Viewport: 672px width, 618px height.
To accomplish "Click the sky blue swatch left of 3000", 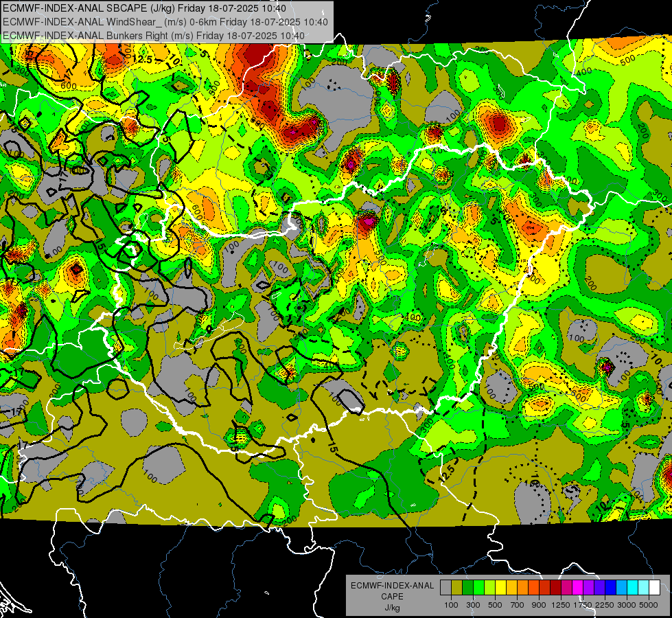I will coord(621,588).
